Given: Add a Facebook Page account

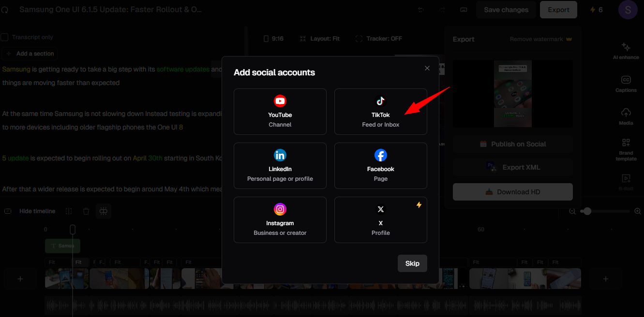Looking at the screenshot, I should click(x=381, y=166).
